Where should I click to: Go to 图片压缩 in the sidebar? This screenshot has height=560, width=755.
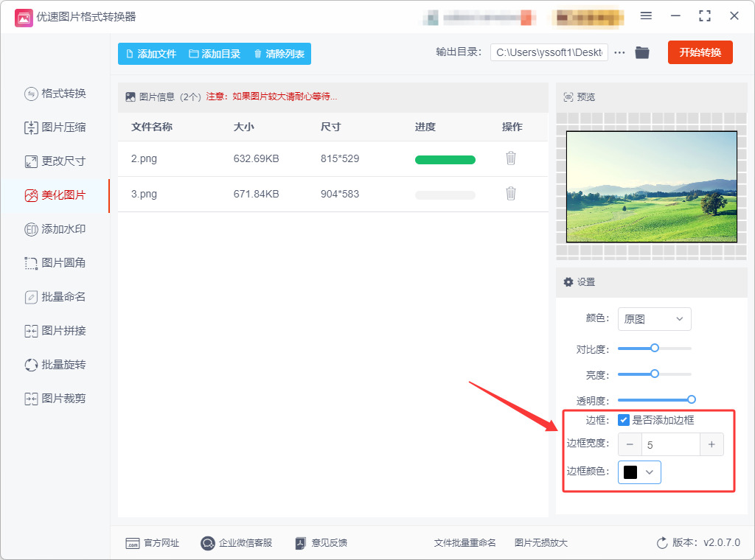pyautogui.click(x=55, y=127)
